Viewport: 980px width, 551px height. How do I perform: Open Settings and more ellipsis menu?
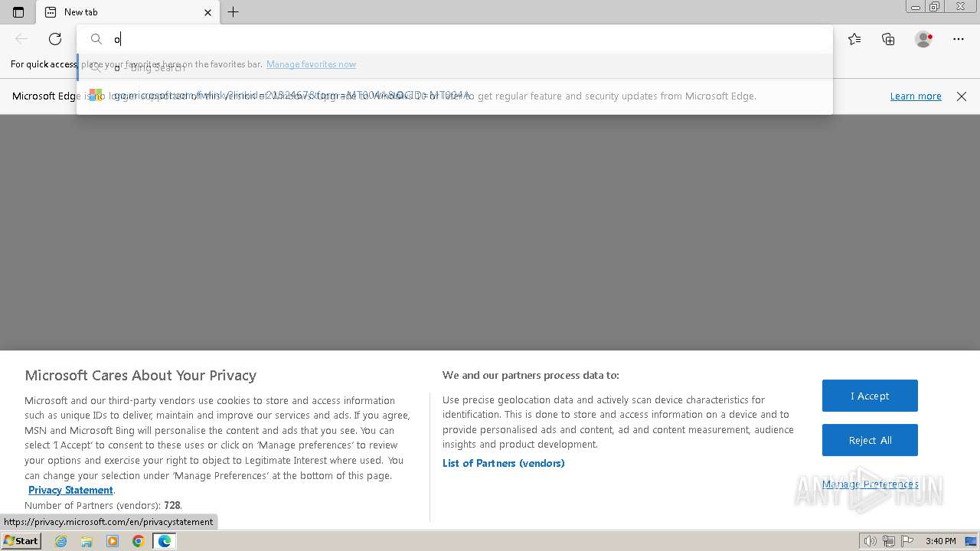(959, 39)
